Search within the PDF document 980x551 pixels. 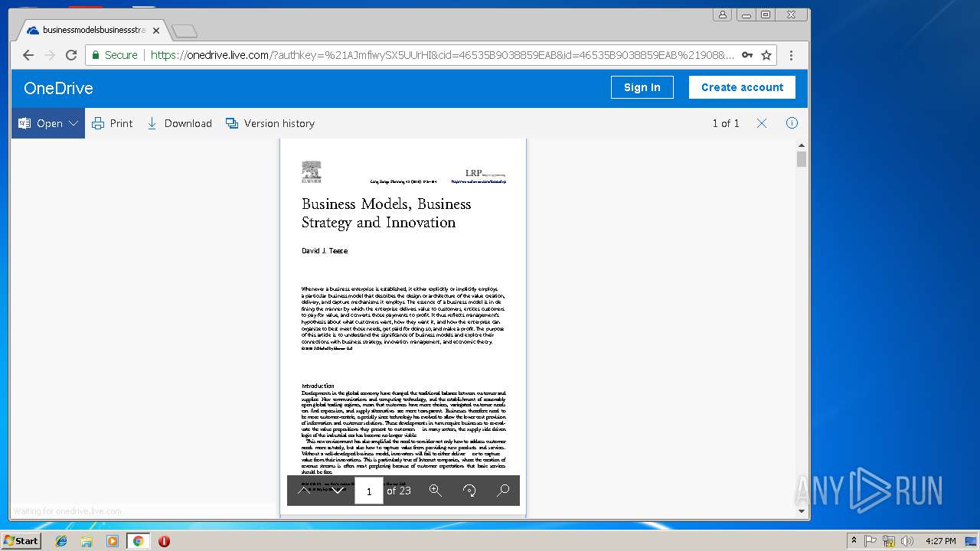[x=503, y=491]
